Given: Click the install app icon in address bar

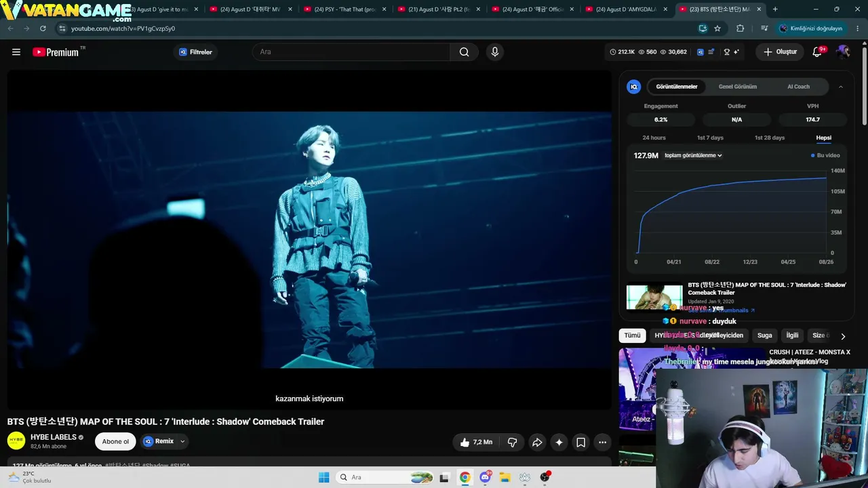Looking at the screenshot, I should [703, 28].
